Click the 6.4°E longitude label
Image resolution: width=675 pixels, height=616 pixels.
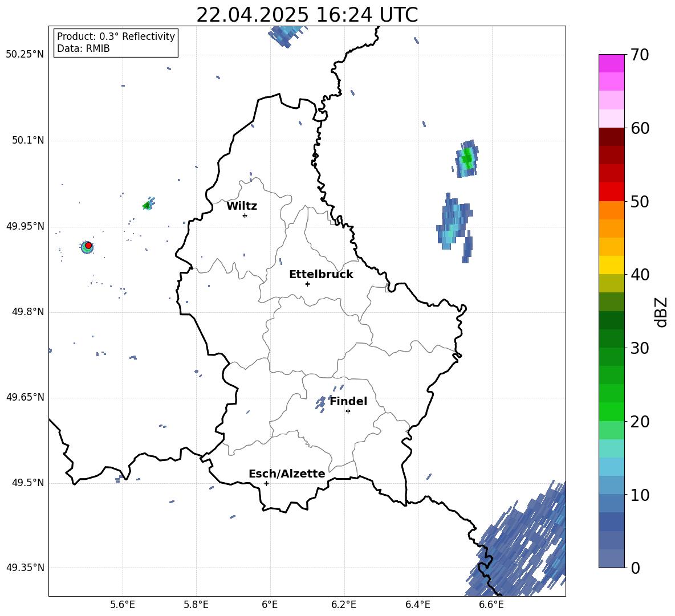point(417,605)
